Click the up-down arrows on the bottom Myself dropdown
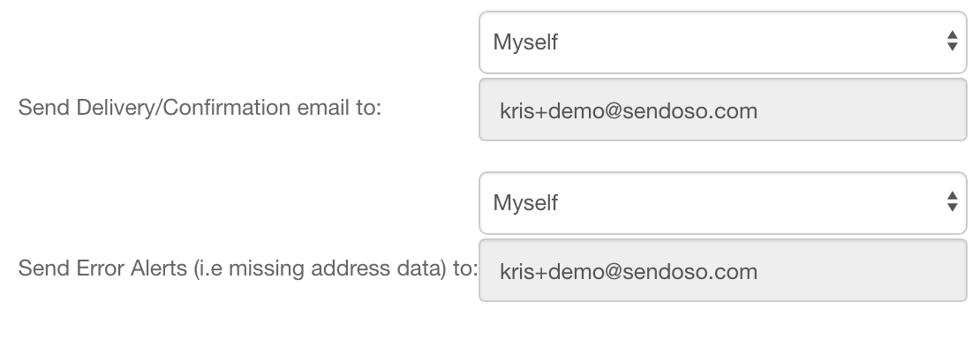Screen dimensions: 980x355 pyautogui.click(x=951, y=202)
